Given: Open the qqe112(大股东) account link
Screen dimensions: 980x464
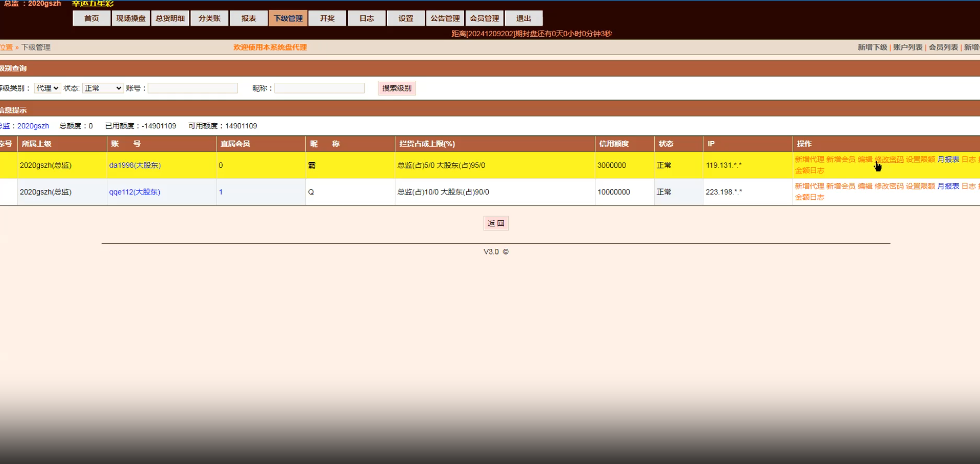Looking at the screenshot, I should click(x=135, y=192).
